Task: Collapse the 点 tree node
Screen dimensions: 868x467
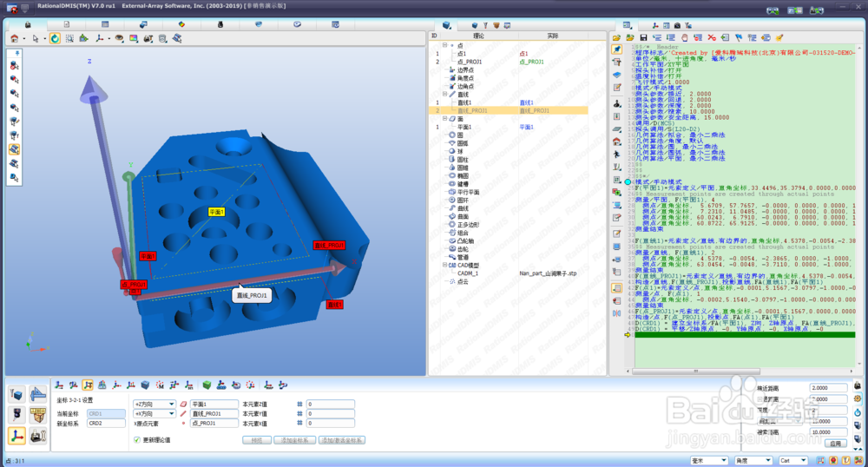Action: tap(444, 45)
